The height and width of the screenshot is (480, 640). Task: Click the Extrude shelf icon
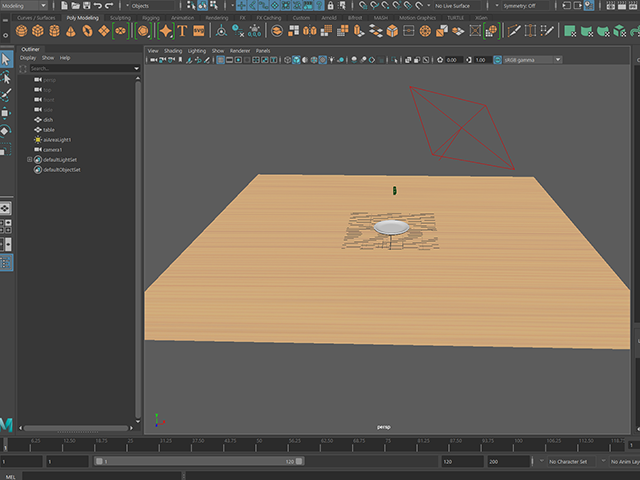point(359,31)
